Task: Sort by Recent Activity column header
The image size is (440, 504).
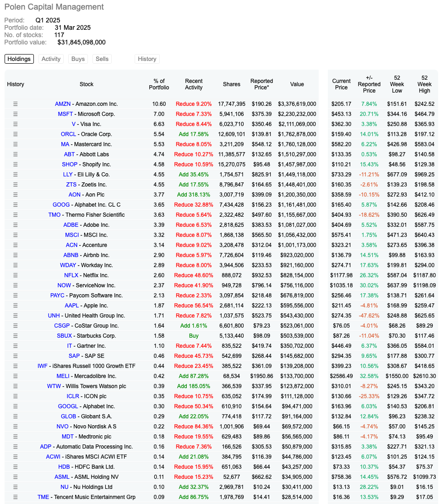Action: (x=194, y=84)
